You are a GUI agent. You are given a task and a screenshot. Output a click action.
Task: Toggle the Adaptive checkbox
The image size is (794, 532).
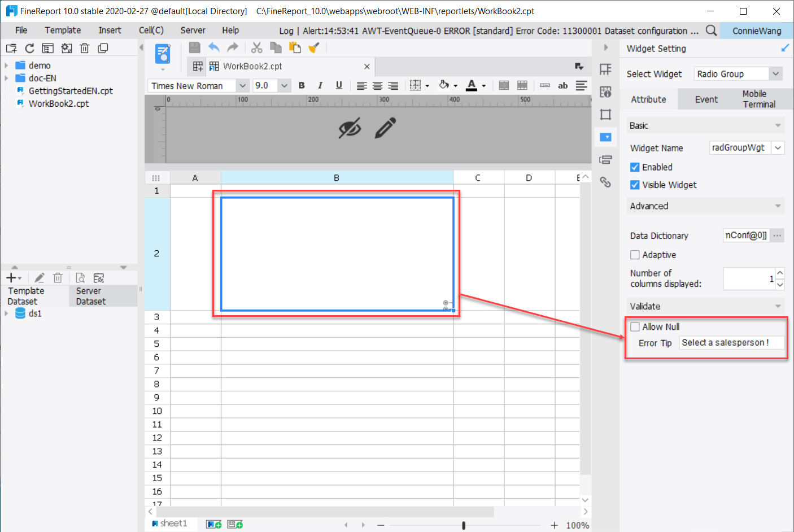point(635,255)
